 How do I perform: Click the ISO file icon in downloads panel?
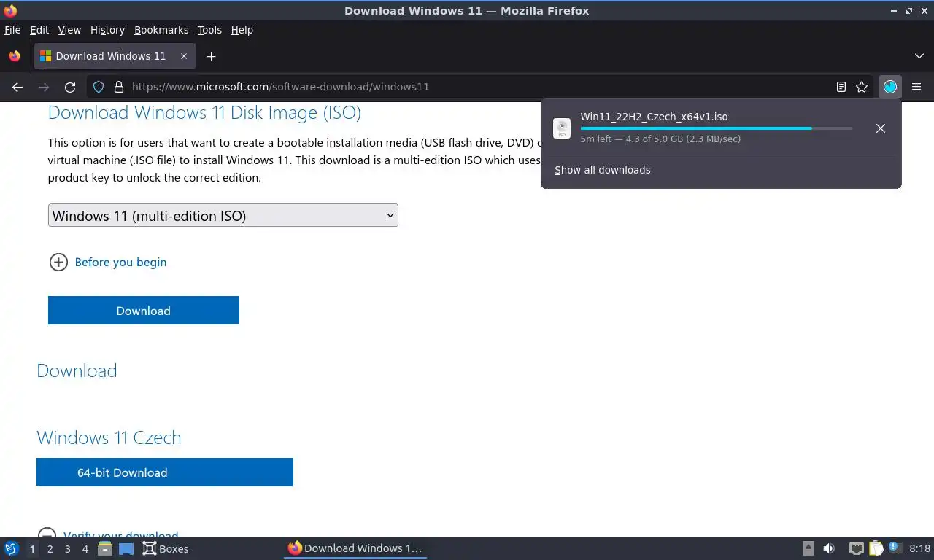562,128
